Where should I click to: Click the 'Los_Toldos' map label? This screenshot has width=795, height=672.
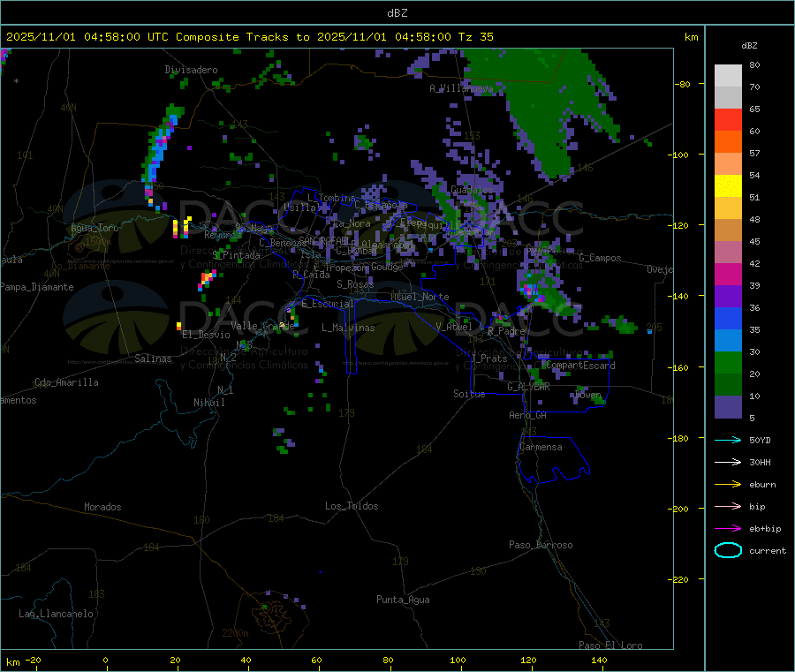pyautogui.click(x=352, y=506)
